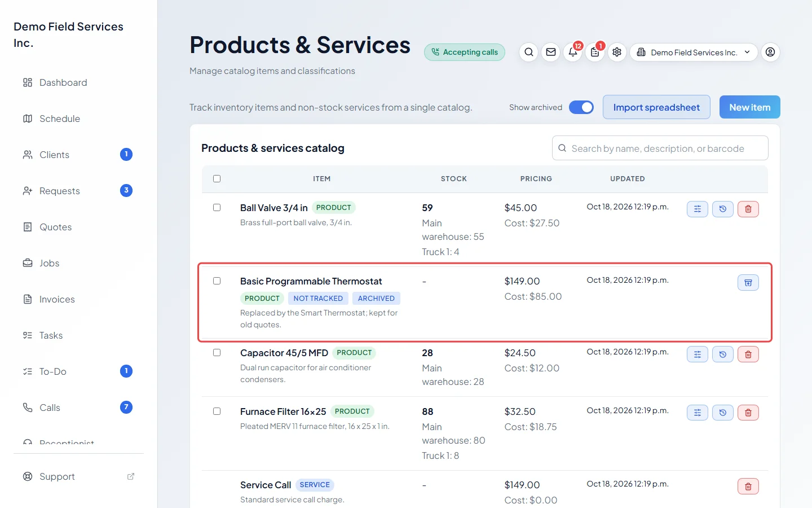The width and height of the screenshot is (812, 508).
Task: Go to Dashboard in sidebar
Action: (x=78, y=82)
